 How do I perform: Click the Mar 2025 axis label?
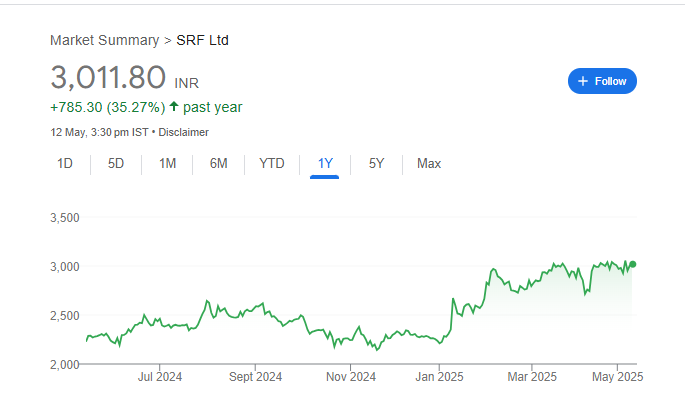pos(532,376)
